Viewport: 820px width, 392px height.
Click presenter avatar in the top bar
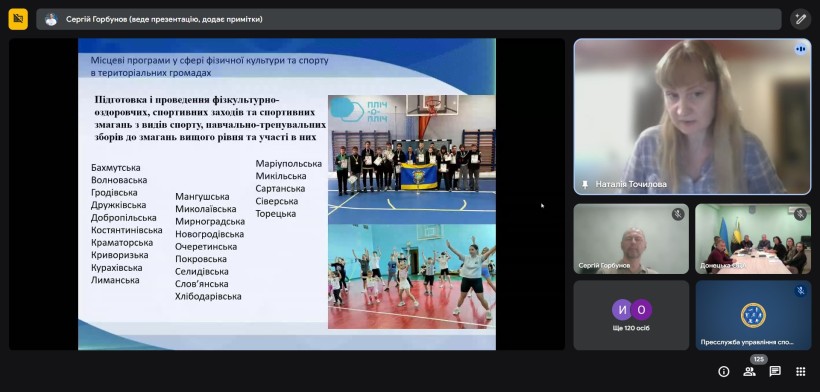tap(51, 19)
